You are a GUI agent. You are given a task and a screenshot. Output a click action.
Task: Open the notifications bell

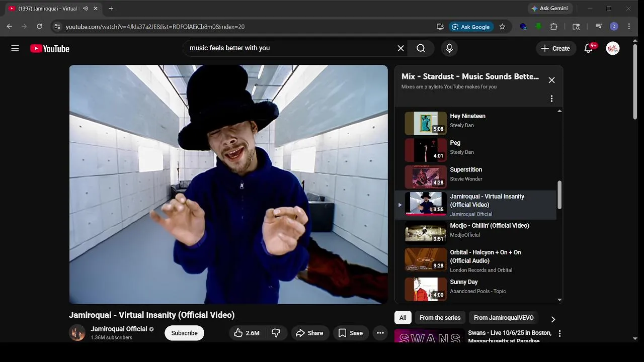click(589, 48)
